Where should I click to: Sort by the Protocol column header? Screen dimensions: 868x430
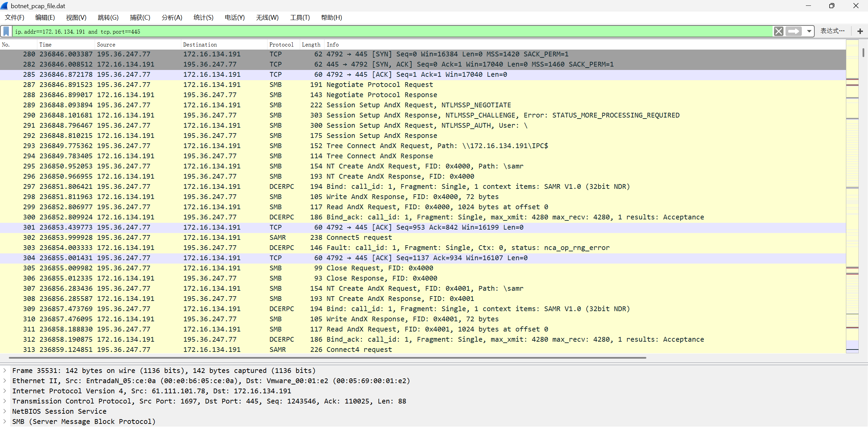[x=281, y=44]
